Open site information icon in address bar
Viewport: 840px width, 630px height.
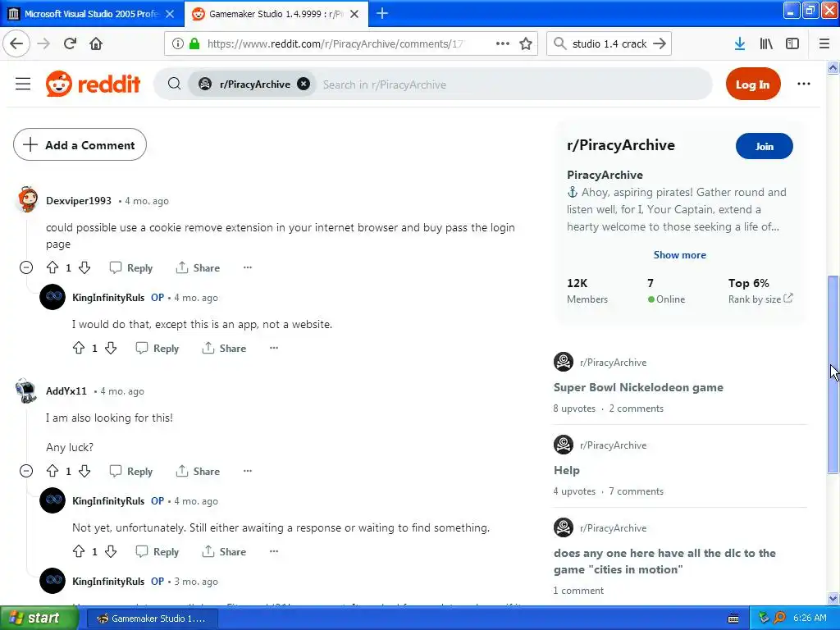178,43
